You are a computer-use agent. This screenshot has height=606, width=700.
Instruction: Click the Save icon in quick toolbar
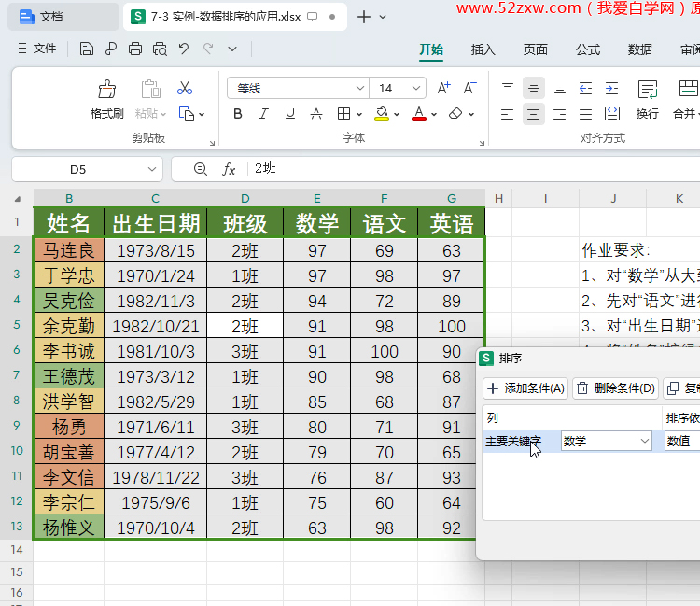[x=87, y=49]
